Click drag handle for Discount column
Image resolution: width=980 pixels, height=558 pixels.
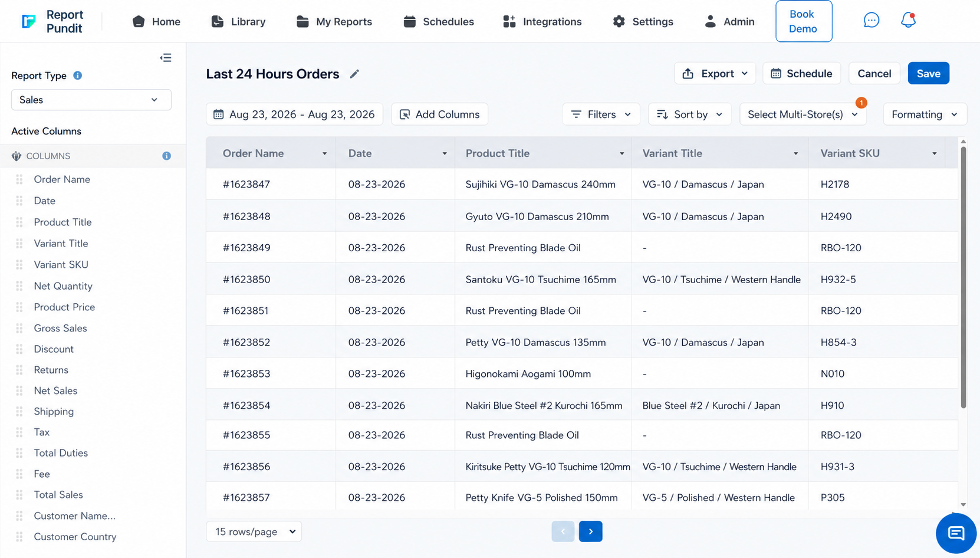point(19,349)
